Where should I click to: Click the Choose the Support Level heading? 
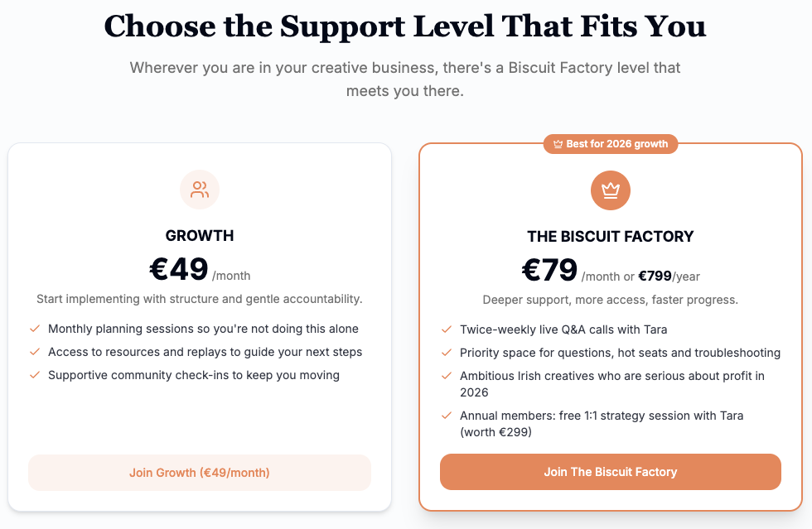point(405,26)
